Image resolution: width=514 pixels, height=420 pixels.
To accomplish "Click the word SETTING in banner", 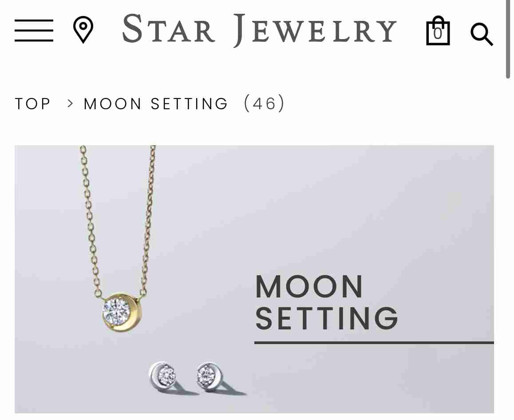I will (x=327, y=318).
